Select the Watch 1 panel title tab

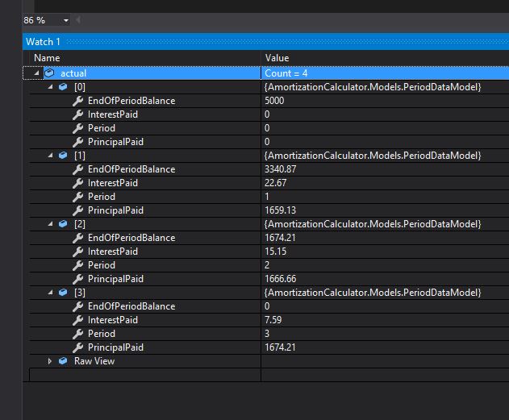(x=44, y=41)
